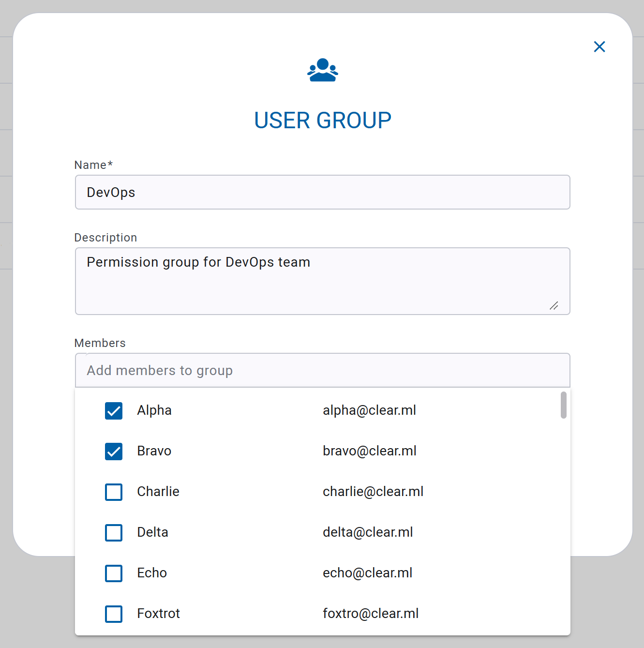This screenshot has height=648, width=644.
Task: Click the X to dismiss the dialog
Action: (599, 46)
